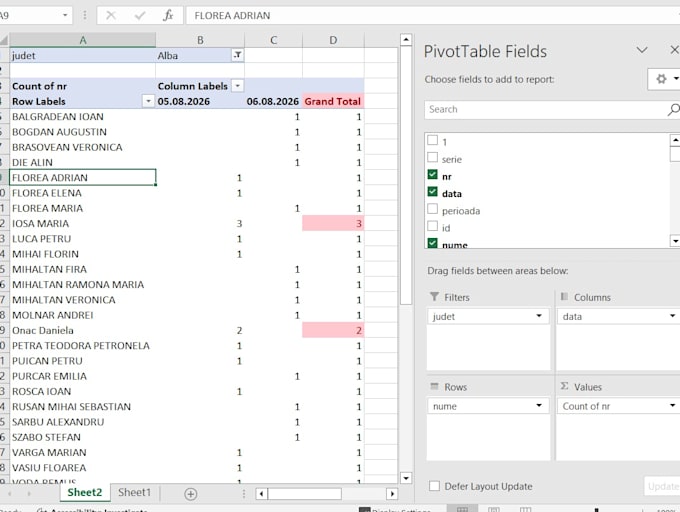Viewport: 680px width, 512px height.
Task: Open the Name Box dropdown arrow
Action: [65, 15]
